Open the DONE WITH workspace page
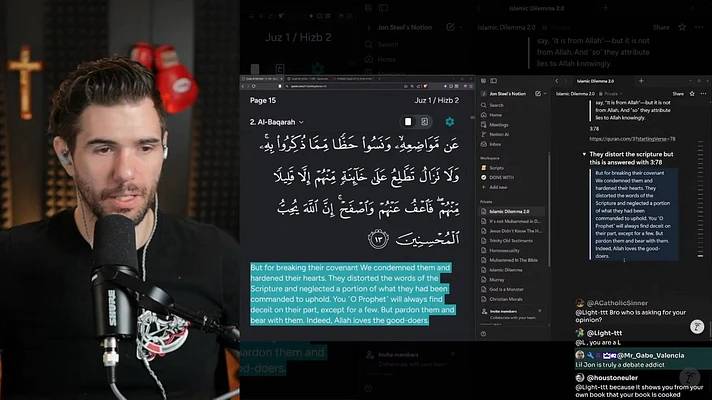The image size is (712, 400). pos(513,178)
